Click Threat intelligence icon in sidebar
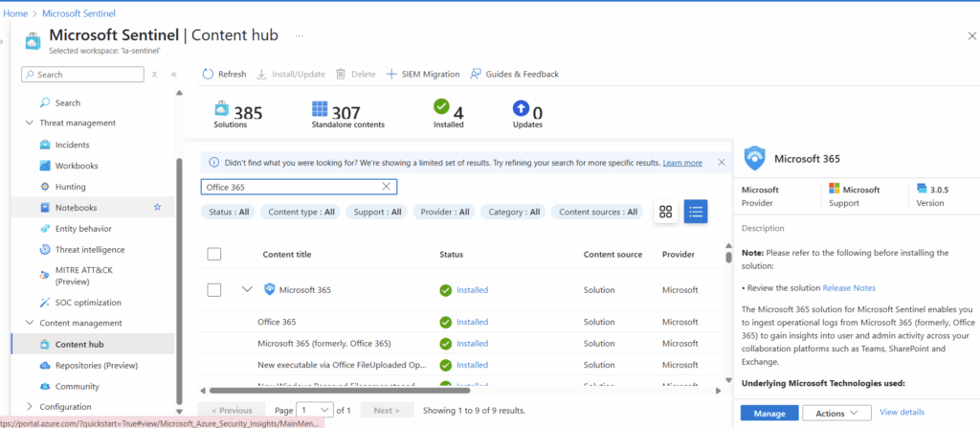This screenshot has height=428, width=980. pos(45,250)
